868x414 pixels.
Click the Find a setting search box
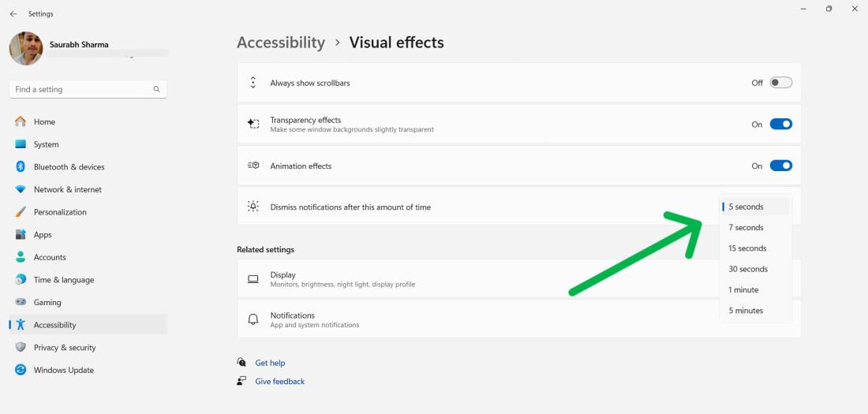(79, 89)
